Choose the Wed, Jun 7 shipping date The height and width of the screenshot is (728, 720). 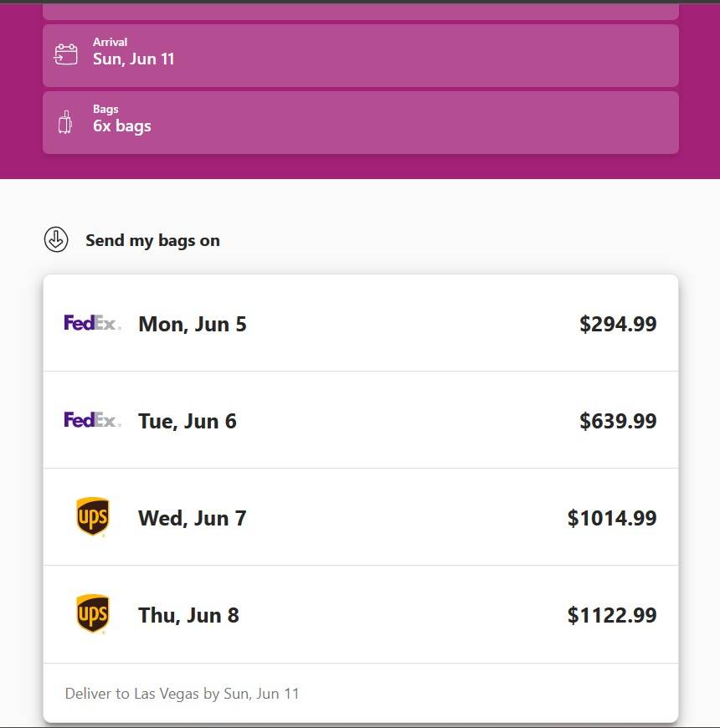tap(193, 518)
